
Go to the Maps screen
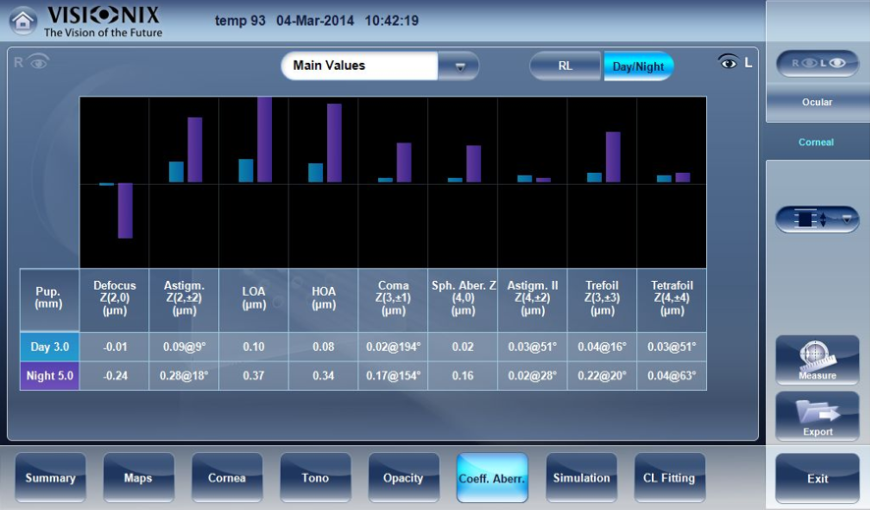(x=138, y=478)
